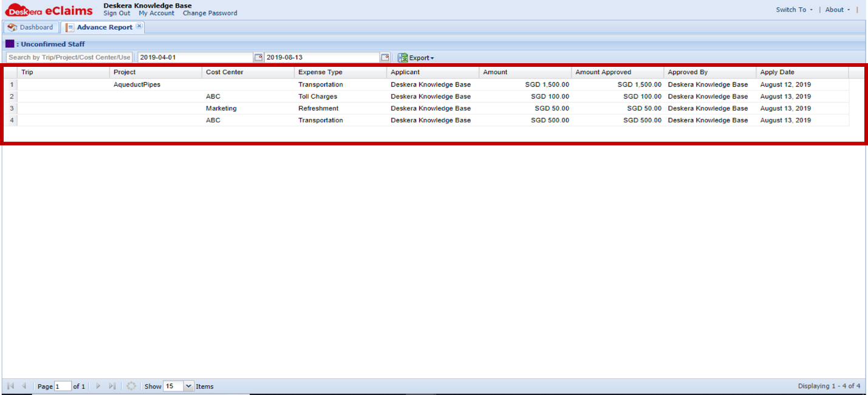Sort by the Expense Type column header
Viewport: 868px width, 395px height.
[340, 72]
